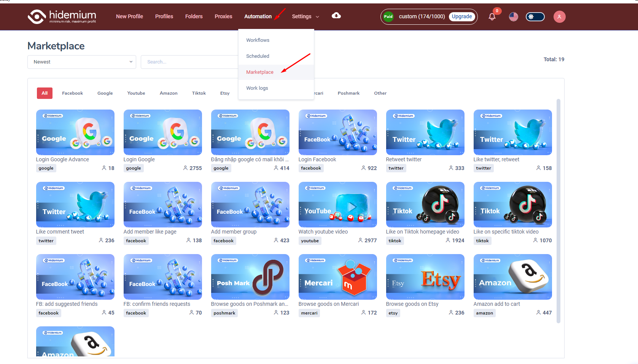Change language via the US flag icon
The height and width of the screenshot is (364, 638).
click(x=513, y=17)
